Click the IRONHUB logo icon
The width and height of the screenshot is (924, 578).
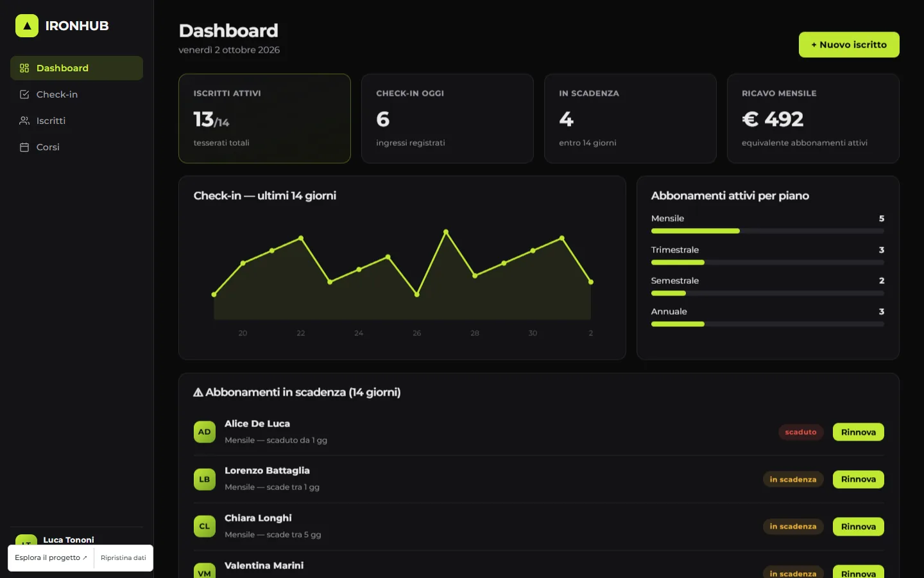click(x=27, y=26)
